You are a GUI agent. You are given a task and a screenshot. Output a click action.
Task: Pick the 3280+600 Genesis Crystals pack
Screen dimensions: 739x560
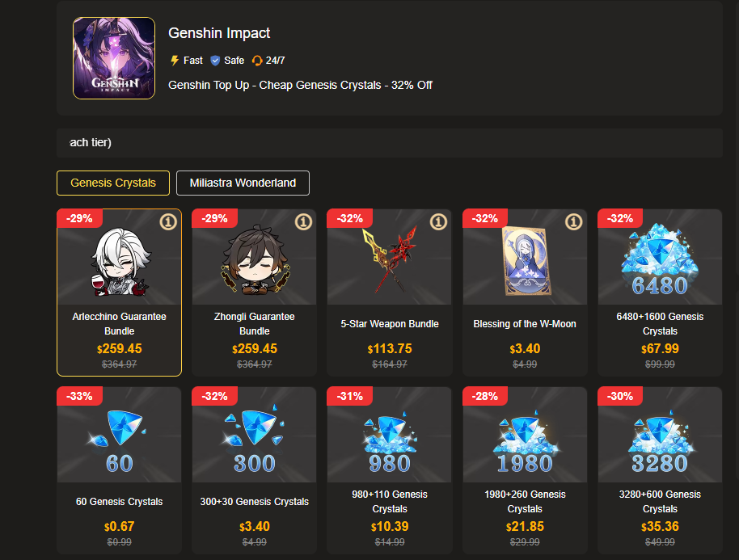point(660,470)
